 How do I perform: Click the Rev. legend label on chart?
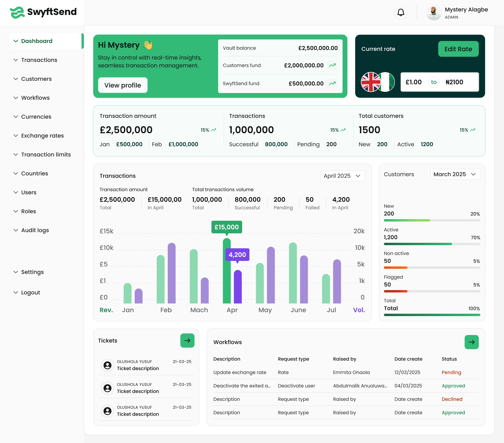click(x=106, y=310)
